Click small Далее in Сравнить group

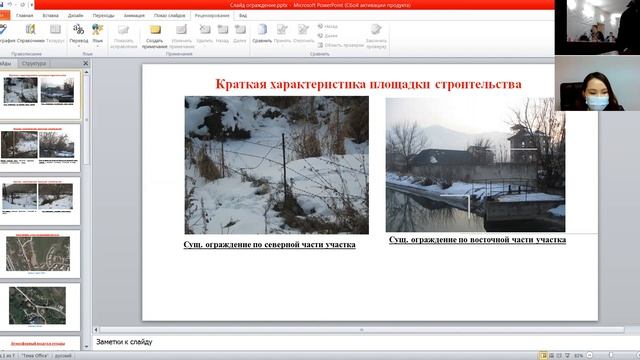[x=328, y=36]
